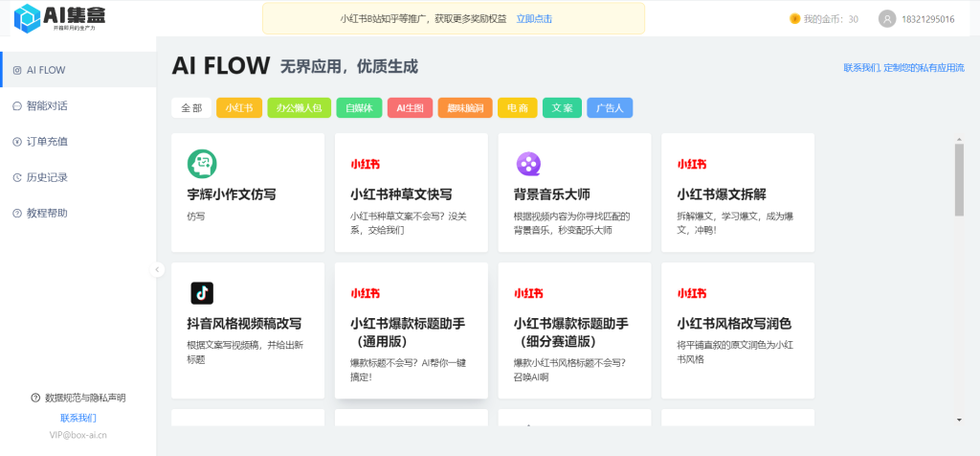
Task: Select the 全部 category filter
Action: [191, 108]
